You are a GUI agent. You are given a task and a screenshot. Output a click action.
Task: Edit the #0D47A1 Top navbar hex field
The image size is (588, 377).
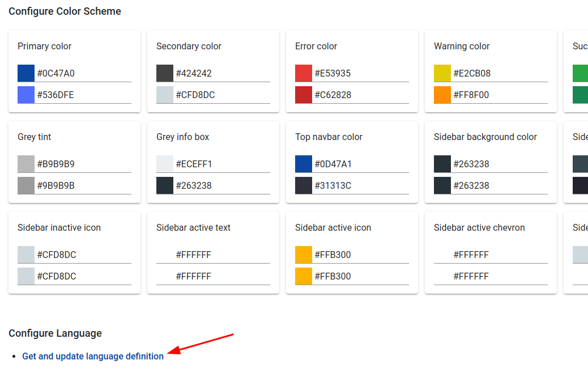pos(360,164)
